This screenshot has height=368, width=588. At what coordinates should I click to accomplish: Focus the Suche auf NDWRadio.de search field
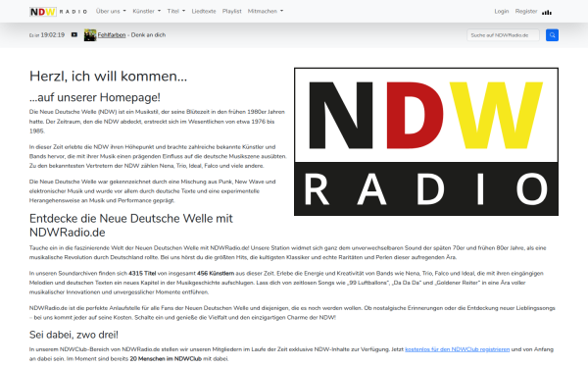point(503,35)
